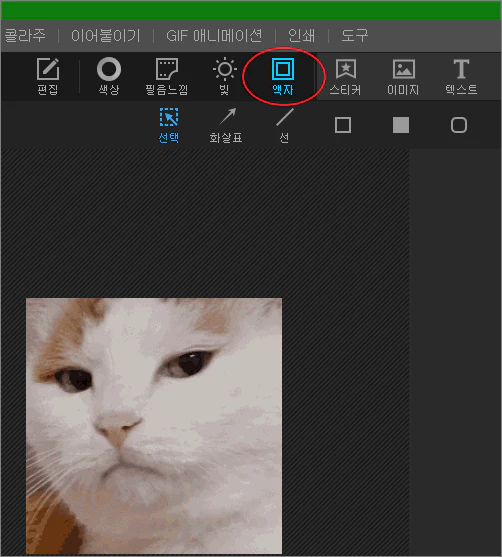Open the 스티커 sticker tool
The image size is (502, 557).
(x=345, y=76)
